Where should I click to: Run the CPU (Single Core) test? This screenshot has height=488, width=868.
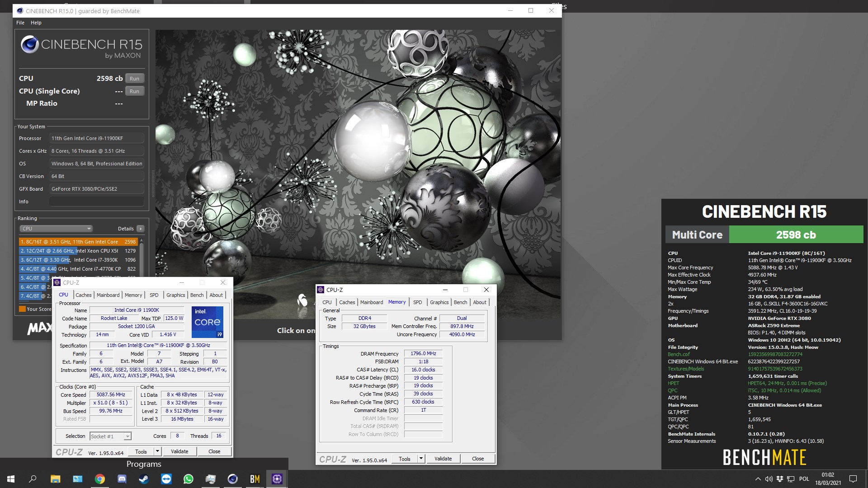point(134,91)
